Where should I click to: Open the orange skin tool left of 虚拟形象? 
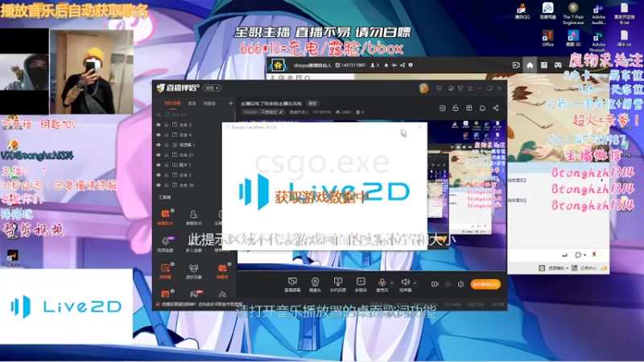click(166, 271)
